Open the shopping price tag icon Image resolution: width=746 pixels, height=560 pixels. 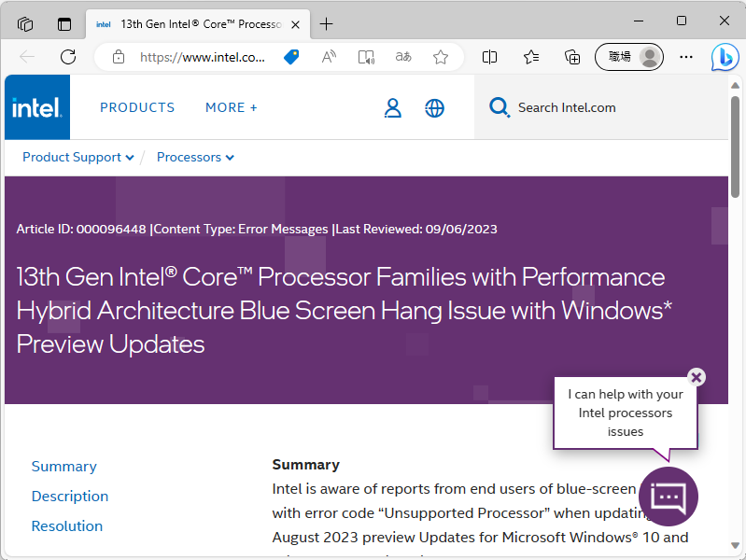tap(291, 57)
